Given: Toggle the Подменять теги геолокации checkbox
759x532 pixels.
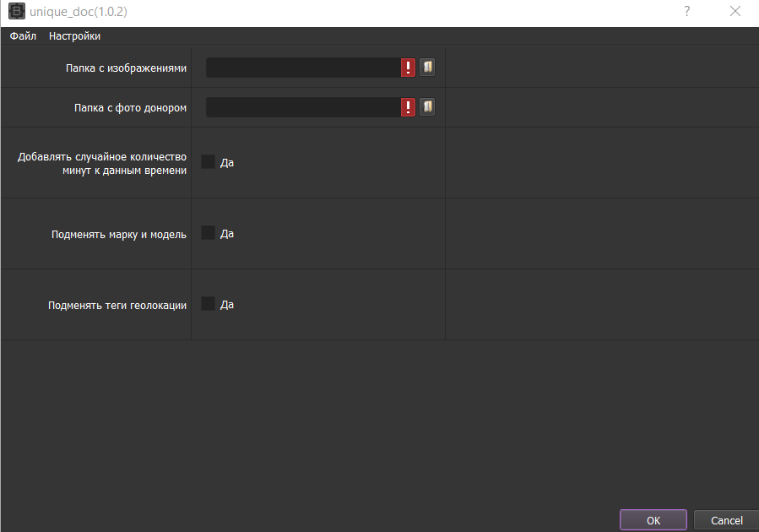Looking at the screenshot, I should (209, 304).
